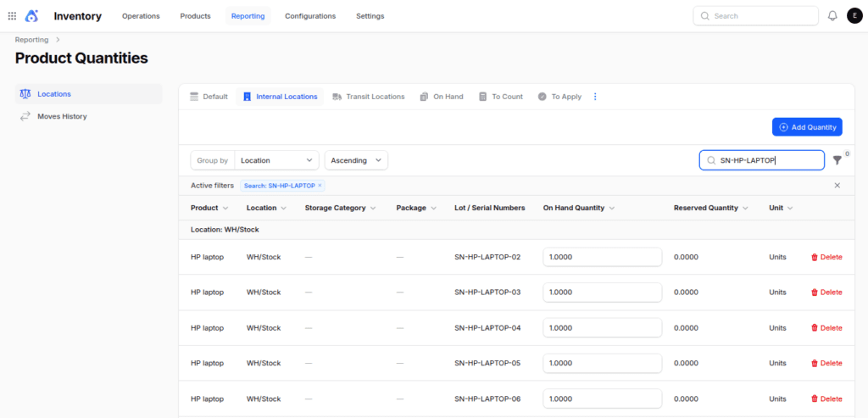868x418 pixels.
Task: Open the Reporting menu
Action: (248, 16)
